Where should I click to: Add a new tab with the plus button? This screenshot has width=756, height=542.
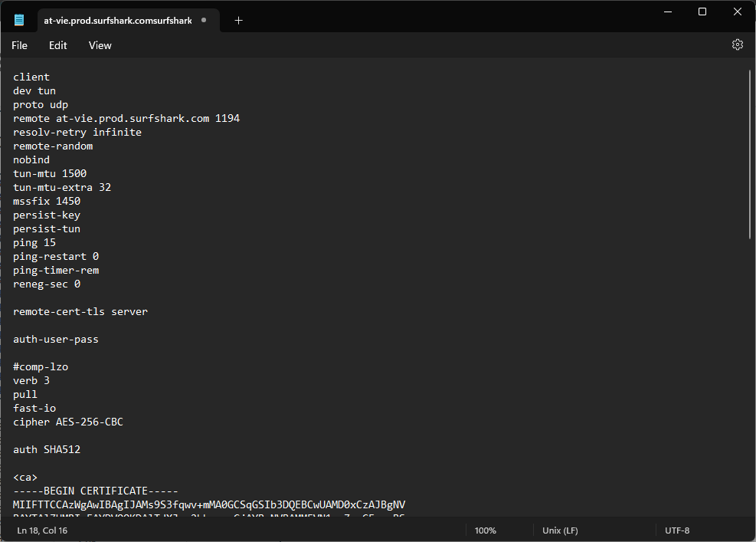[238, 21]
